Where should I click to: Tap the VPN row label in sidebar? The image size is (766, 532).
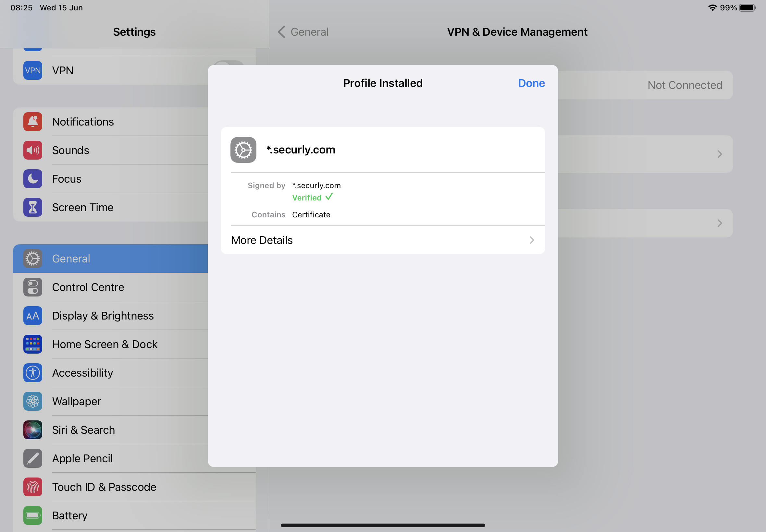pos(63,70)
